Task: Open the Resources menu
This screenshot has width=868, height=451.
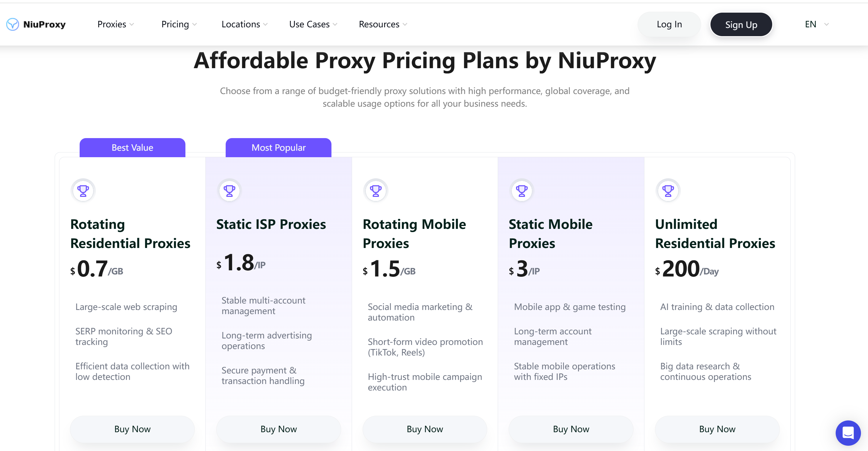Action: click(383, 24)
